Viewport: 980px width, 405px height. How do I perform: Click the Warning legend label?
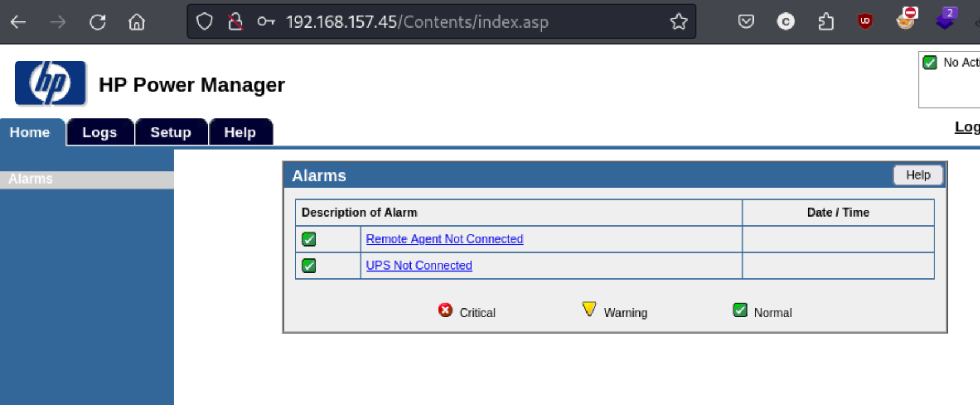pos(625,313)
